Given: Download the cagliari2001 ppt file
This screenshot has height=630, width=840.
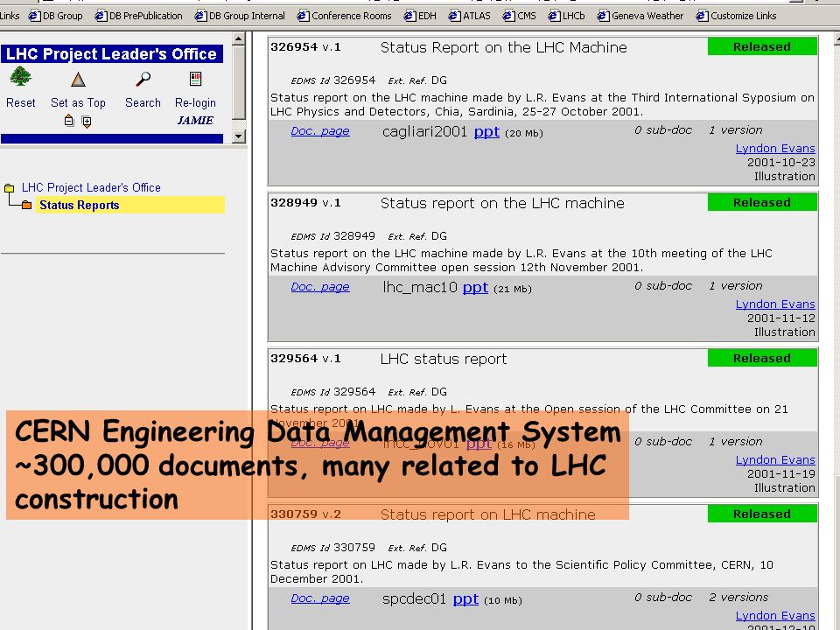Looking at the screenshot, I should 486,132.
